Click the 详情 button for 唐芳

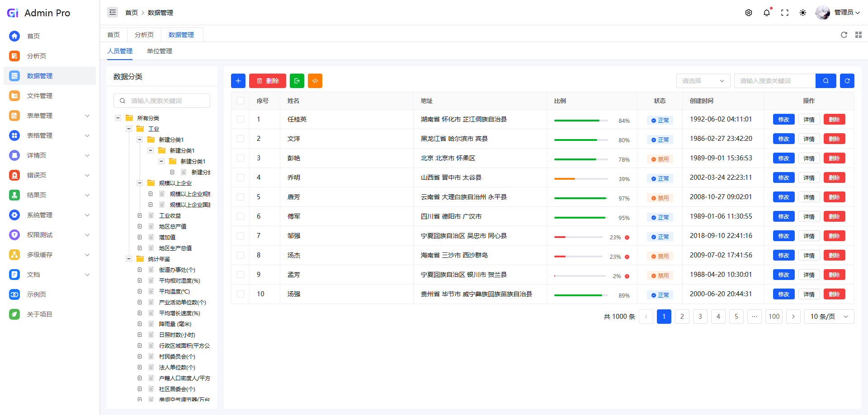[809, 197]
